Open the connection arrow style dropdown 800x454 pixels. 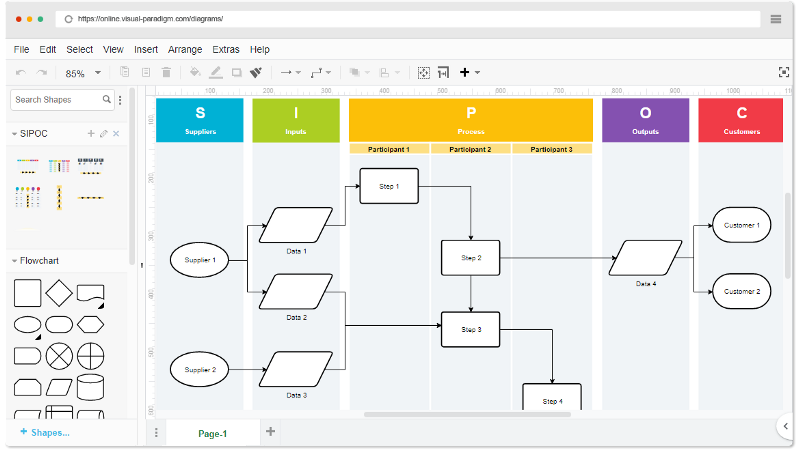[x=290, y=73]
